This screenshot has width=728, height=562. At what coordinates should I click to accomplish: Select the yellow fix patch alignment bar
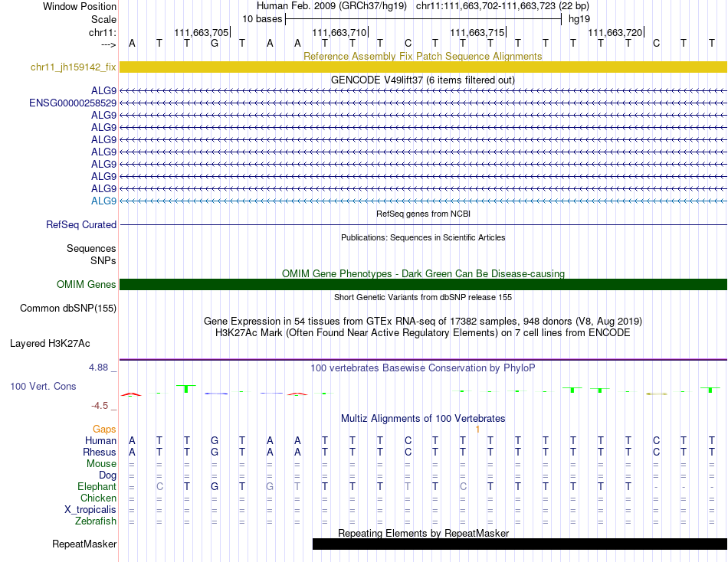tap(423, 67)
